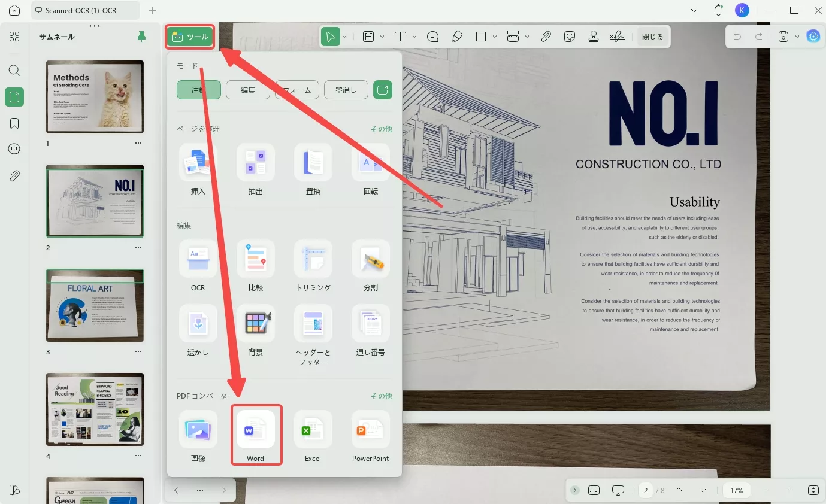Open the 分割 split tool
This screenshot has width=826, height=504.
point(371,266)
